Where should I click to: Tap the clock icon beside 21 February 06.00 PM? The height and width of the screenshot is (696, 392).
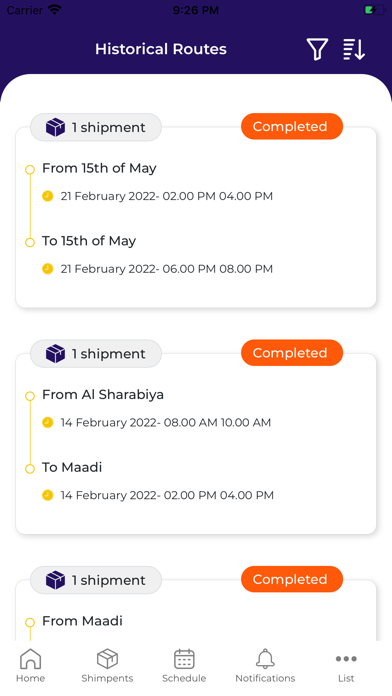click(x=48, y=269)
